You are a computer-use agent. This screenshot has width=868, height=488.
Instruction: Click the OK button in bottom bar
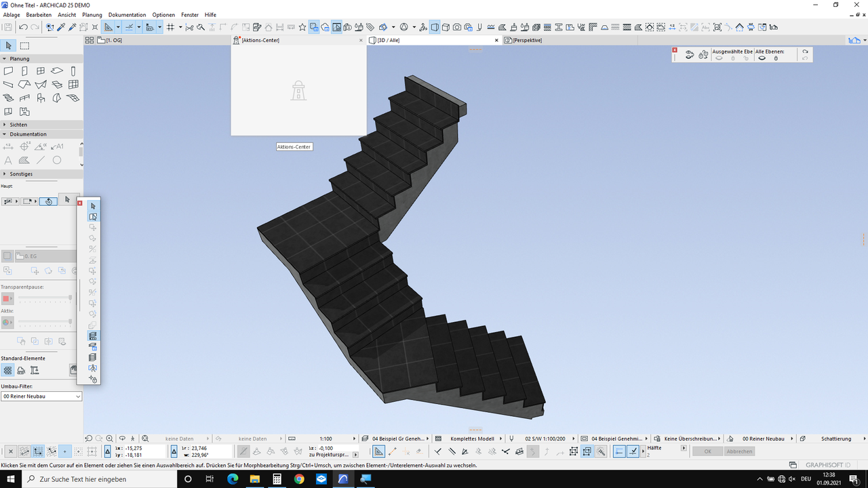tap(707, 451)
